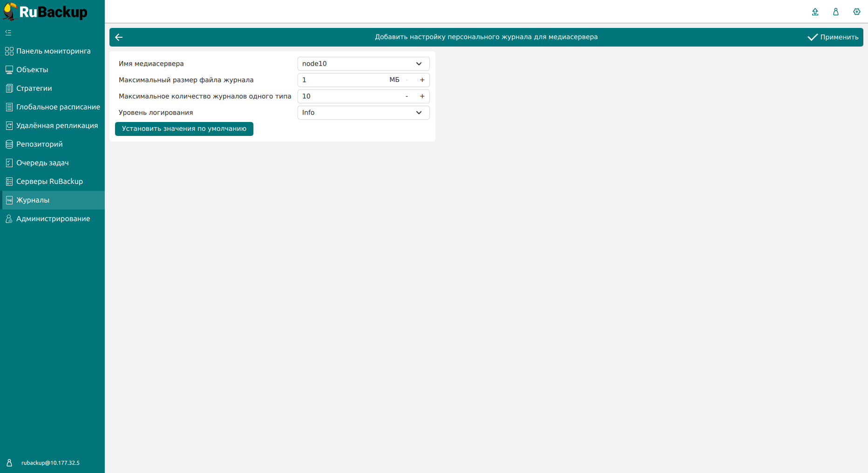Click the back arrow icon in header
This screenshot has height=473, width=868.
119,37
